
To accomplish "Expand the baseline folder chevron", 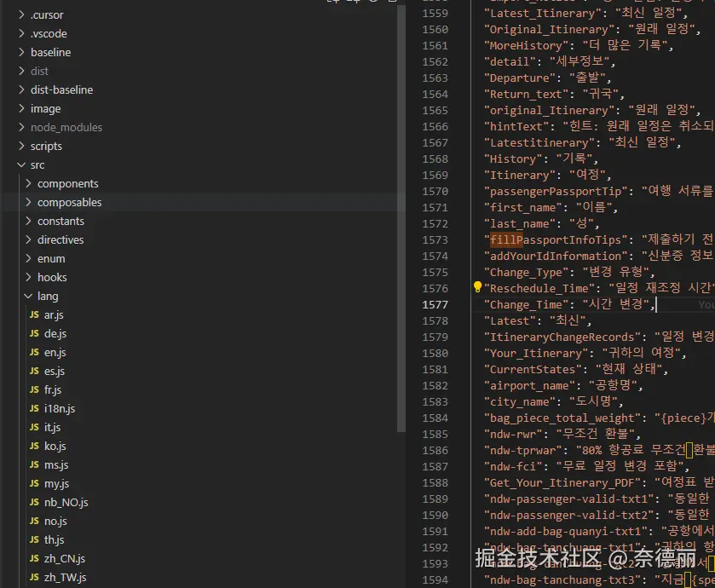I will (21, 52).
